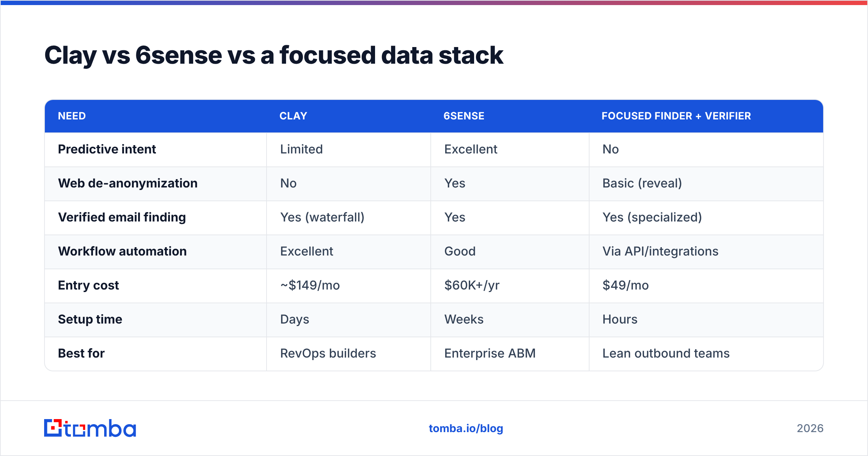Select the 6SENSE column header
Image resolution: width=868 pixels, height=456 pixels.
464,116
